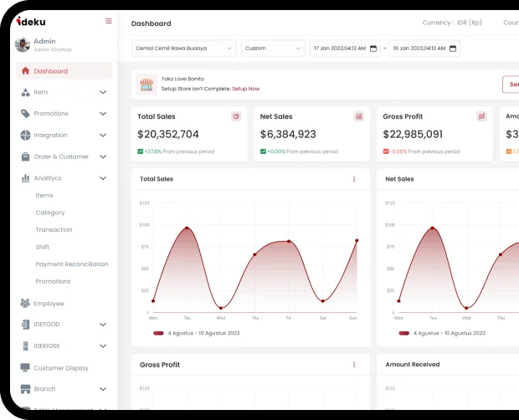
Task: Open Analitycs Items submenu
Action: tap(44, 196)
